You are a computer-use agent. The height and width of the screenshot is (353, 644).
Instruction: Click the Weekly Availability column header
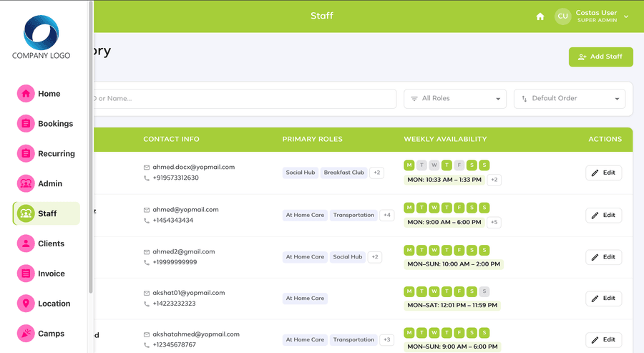445,140
